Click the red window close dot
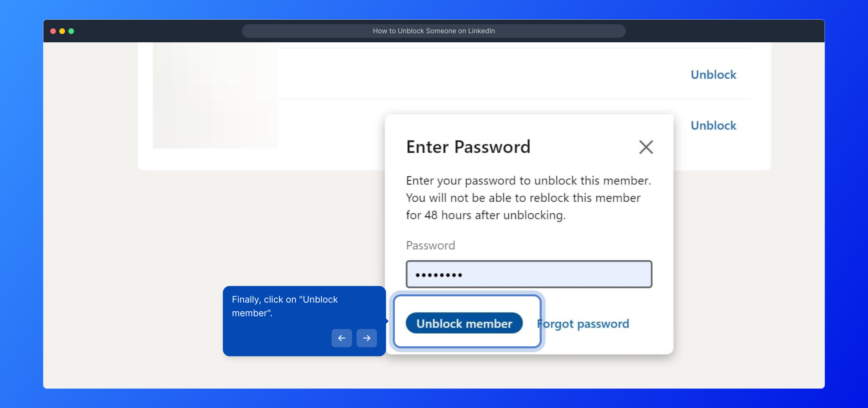Viewport: 868px width, 408px height. tap(53, 31)
